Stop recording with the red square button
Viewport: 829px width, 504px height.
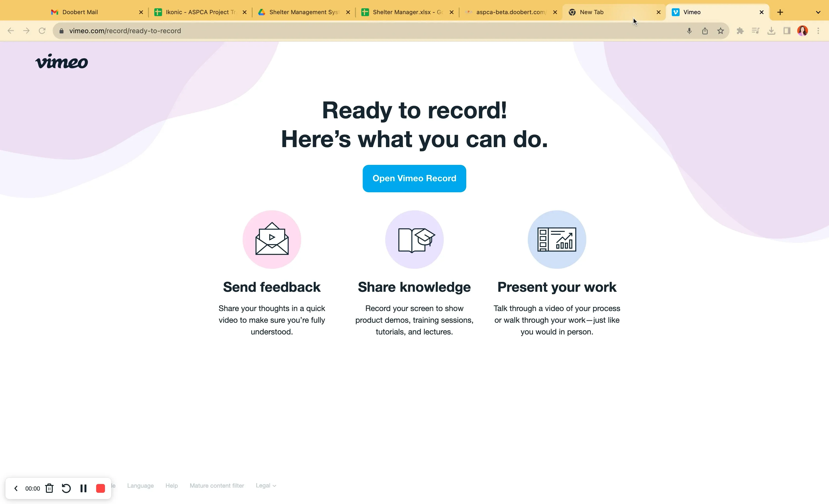click(100, 488)
